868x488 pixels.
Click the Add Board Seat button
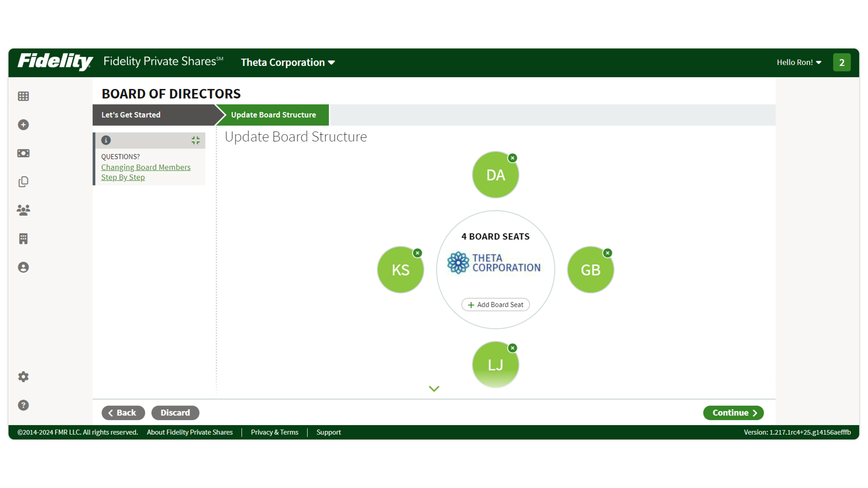[x=495, y=305]
